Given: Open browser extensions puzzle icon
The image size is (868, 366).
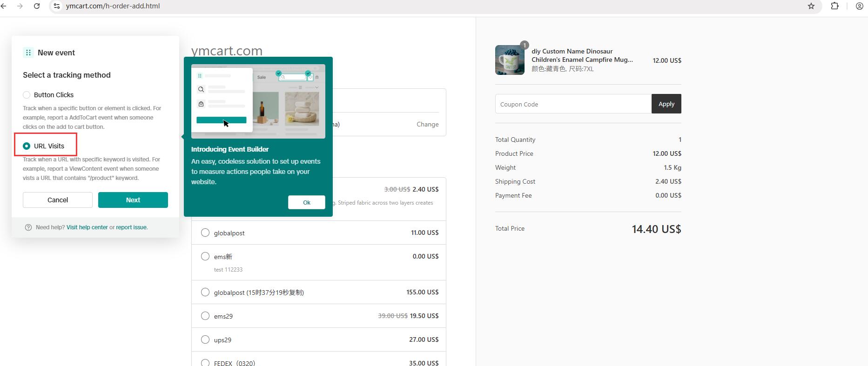Looking at the screenshot, I should (x=835, y=6).
